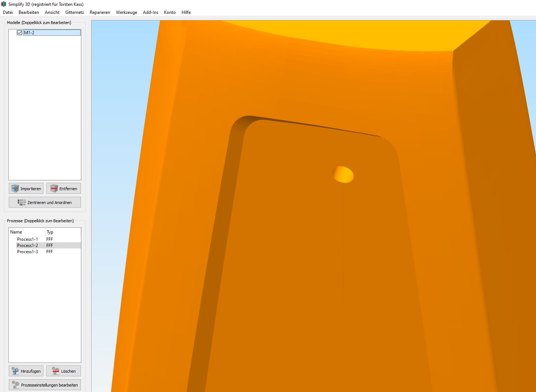Image resolution: width=536 pixels, height=392 pixels.
Task: Click the round hole in the 3D model
Action: pos(343,175)
